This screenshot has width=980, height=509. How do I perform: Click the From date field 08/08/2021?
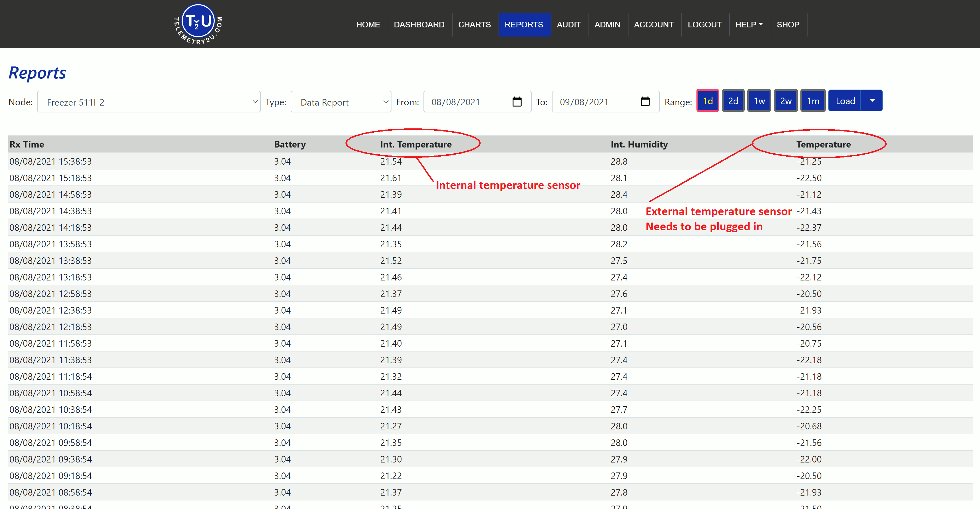click(x=477, y=102)
